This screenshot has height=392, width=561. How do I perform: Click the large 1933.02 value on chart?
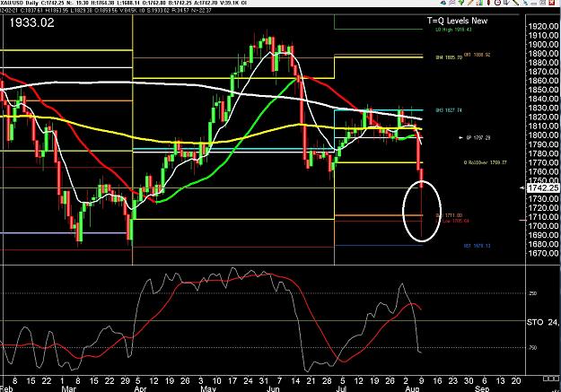[31, 23]
